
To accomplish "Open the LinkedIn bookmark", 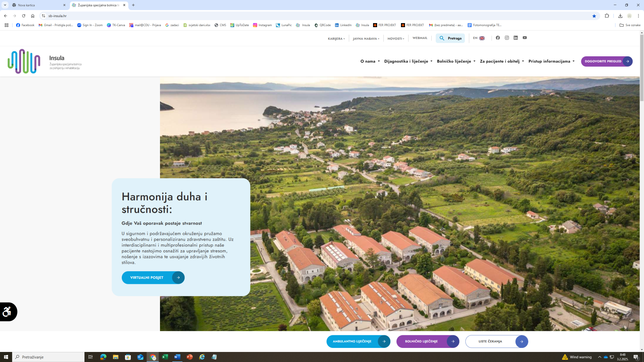I will click(343, 25).
